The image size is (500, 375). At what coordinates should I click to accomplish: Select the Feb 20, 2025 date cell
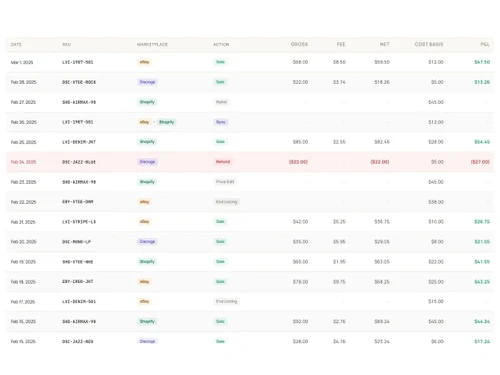click(x=23, y=242)
